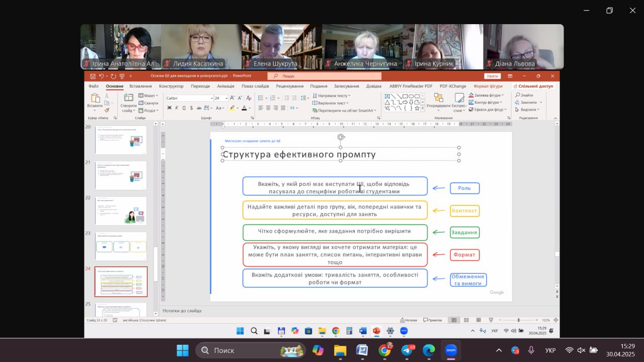Apply text shadow with the S icon
Viewport: 644px width, 362px height.
pyautogui.click(x=191, y=108)
